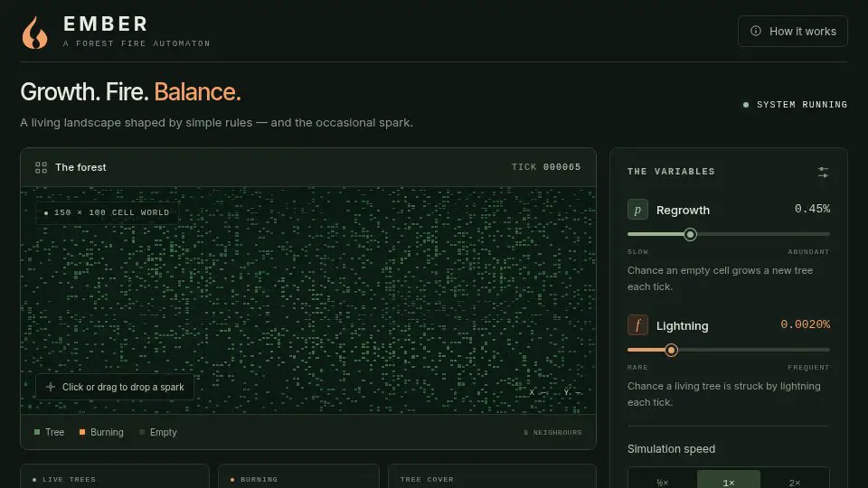Click the Simulation speed label
Screen dimensions: 868x488
671,449
